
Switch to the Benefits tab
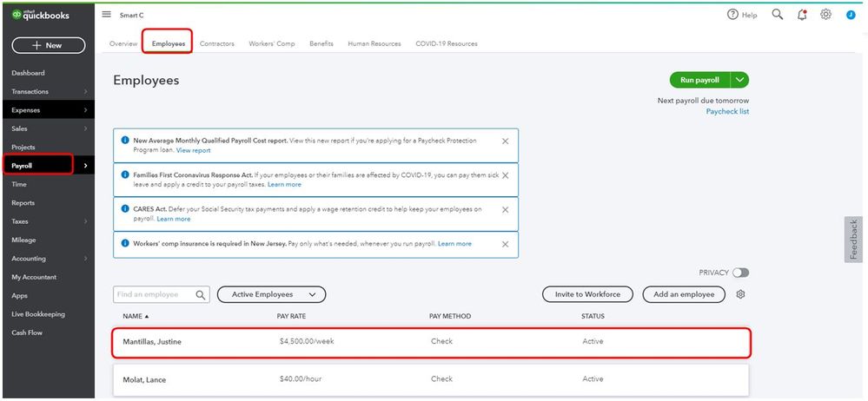tap(321, 43)
